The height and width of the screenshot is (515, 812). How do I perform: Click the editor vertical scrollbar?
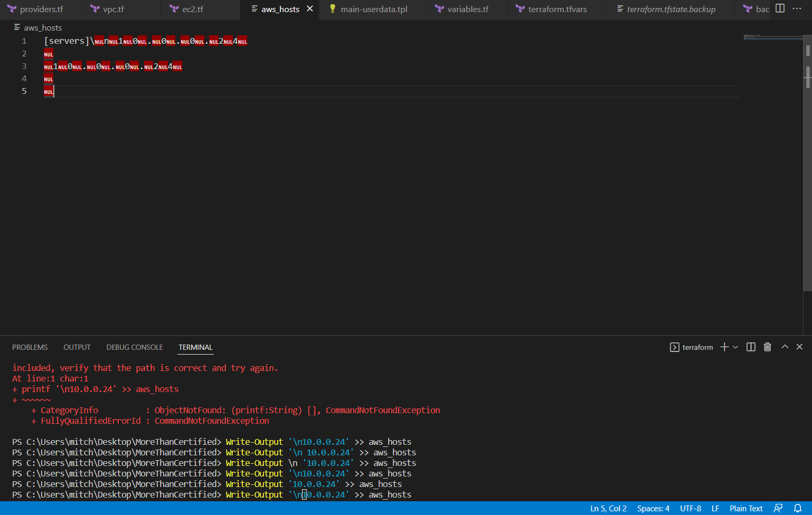tap(807, 163)
